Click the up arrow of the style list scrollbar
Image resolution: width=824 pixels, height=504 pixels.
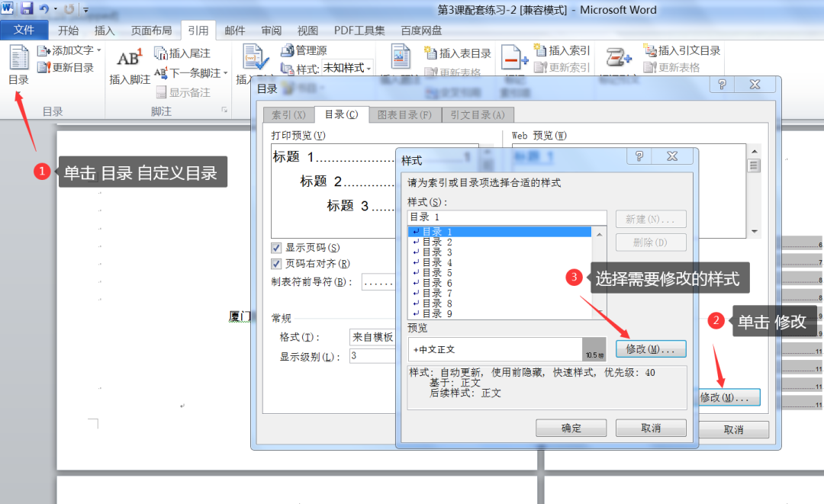(x=600, y=234)
